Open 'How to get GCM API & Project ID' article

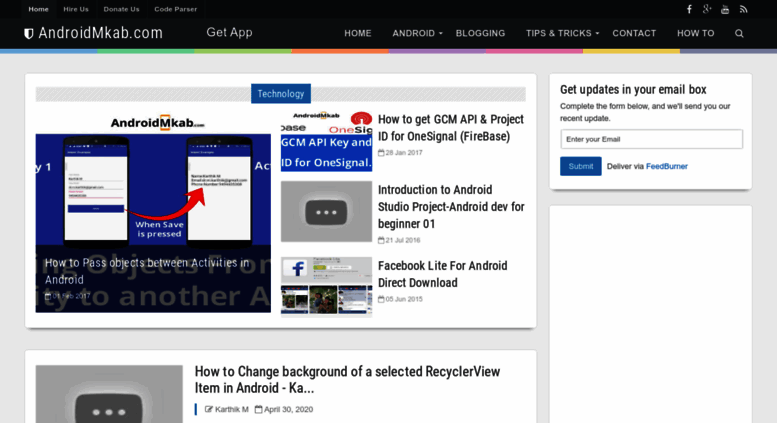pos(450,128)
